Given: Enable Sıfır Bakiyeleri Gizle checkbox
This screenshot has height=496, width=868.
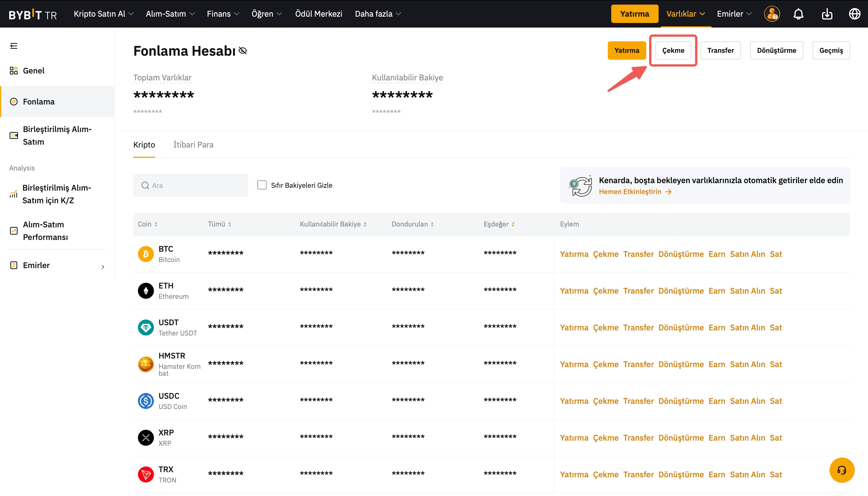Looking at the screenshot, I should coord(262,185).
